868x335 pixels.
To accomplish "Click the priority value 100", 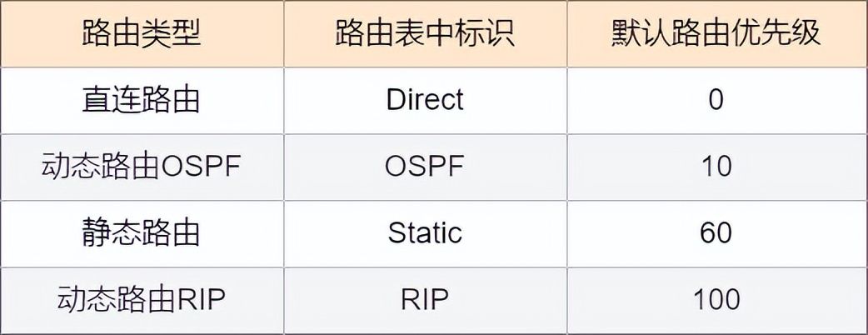I will click(x=716, y=298).
